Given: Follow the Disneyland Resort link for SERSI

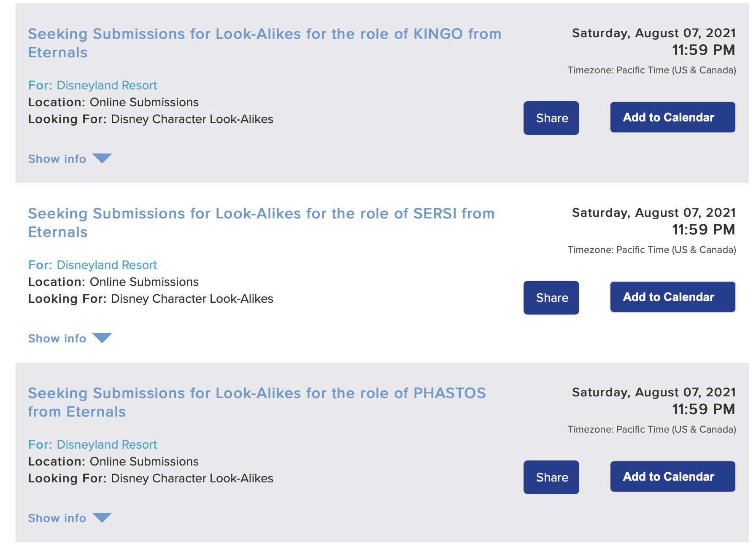Looking at the screenshot, I should tap(107, 265).
